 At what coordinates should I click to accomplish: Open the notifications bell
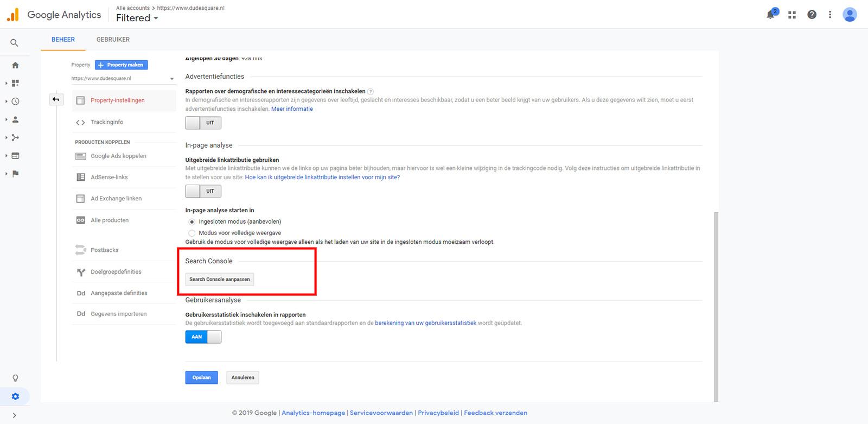click(770, 15)
